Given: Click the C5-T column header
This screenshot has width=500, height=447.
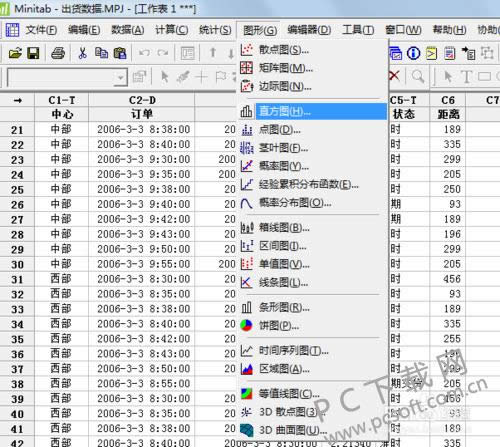Looking at the screenshot, I should (x=409, y=100).
